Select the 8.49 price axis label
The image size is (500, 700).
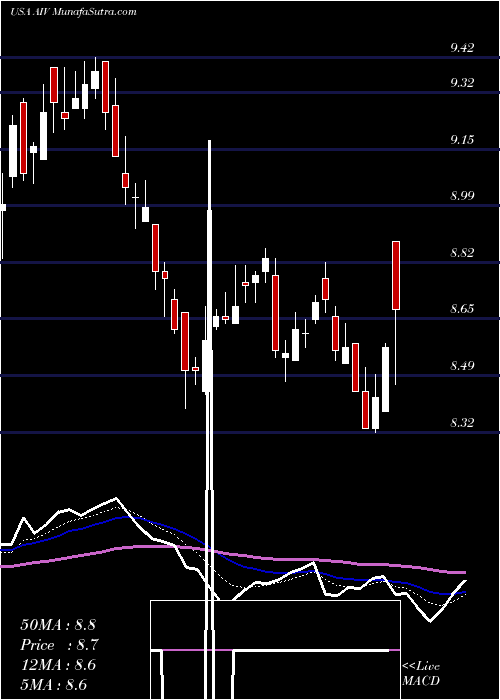[462, 366]
